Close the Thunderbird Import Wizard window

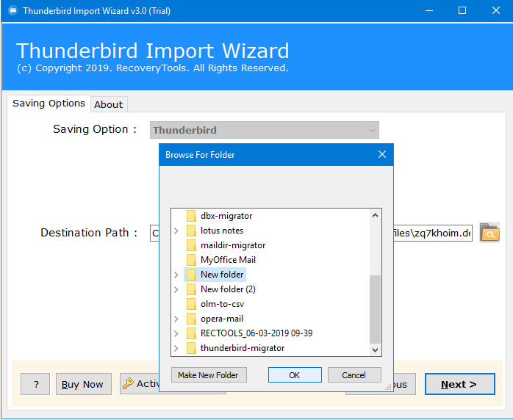point(496,11)
